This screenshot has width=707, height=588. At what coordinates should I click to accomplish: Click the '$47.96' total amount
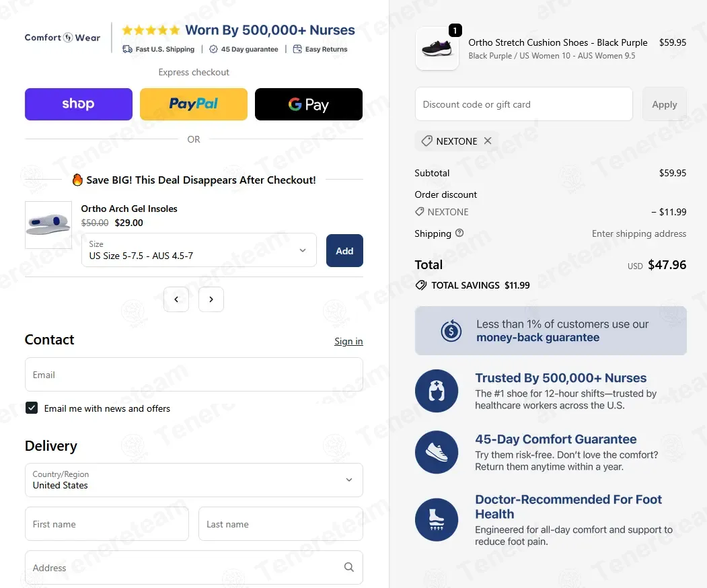click(667, 264)
